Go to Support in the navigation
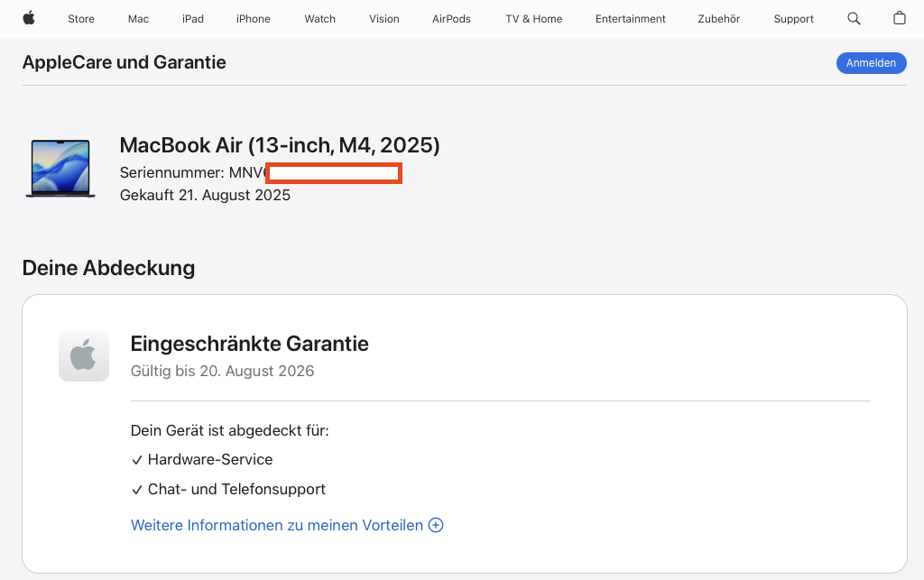The height and width of the screenshot is (580, 924). click(x=793, y=19)
